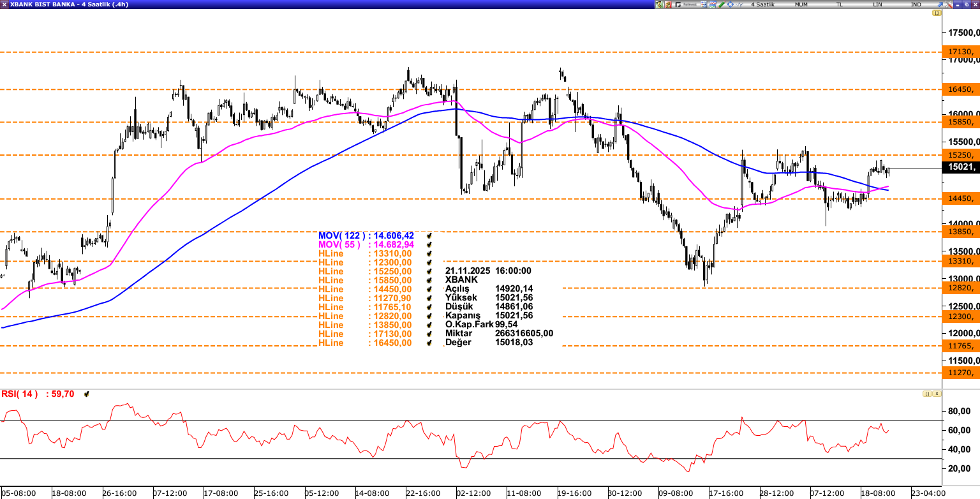
Task: Open the MUM chart type dropdown
Action: [801, 4]
